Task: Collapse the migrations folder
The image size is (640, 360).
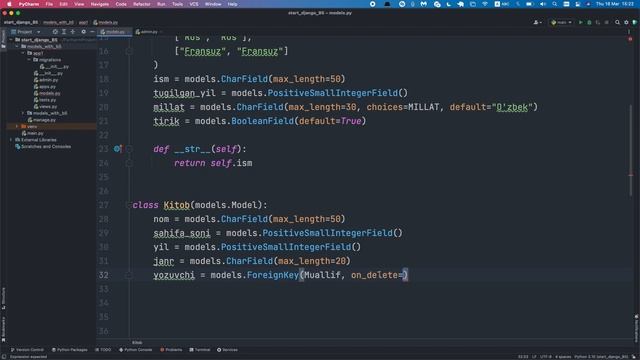Action: [x=29, y=60]
